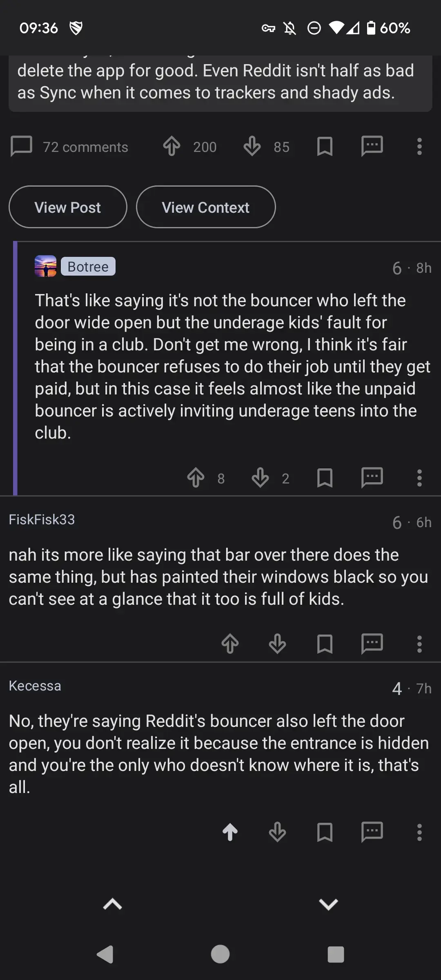Image resolution: width=441 pixels, height=980 pixels.
Task: Bookmark the post with 72 comments
Action: [325, 146]
